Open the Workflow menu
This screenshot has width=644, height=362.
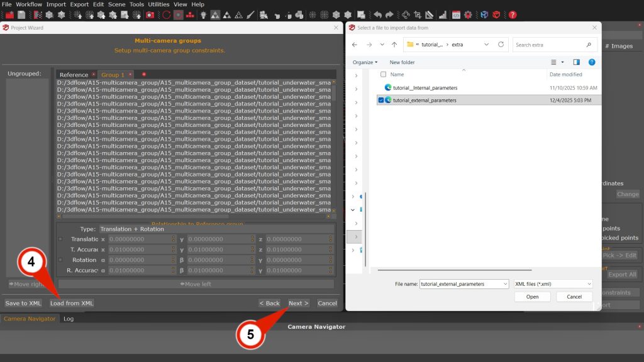28,4
